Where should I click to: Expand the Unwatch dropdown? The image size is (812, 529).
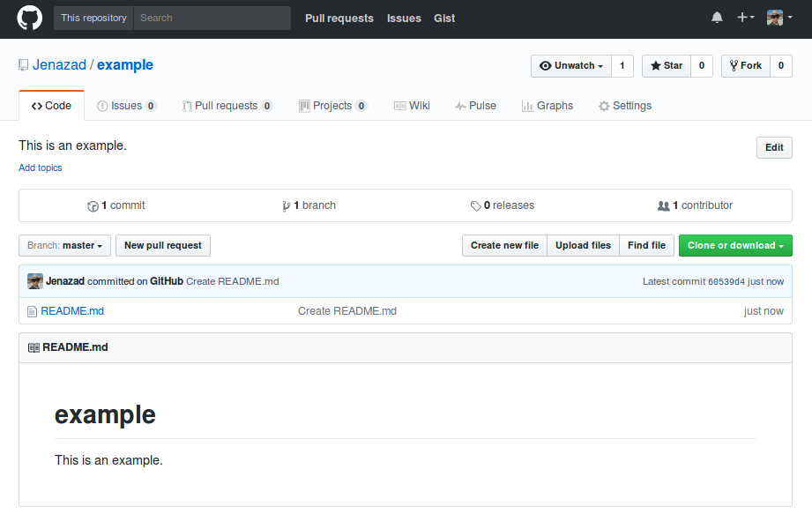tap(571, 66)
